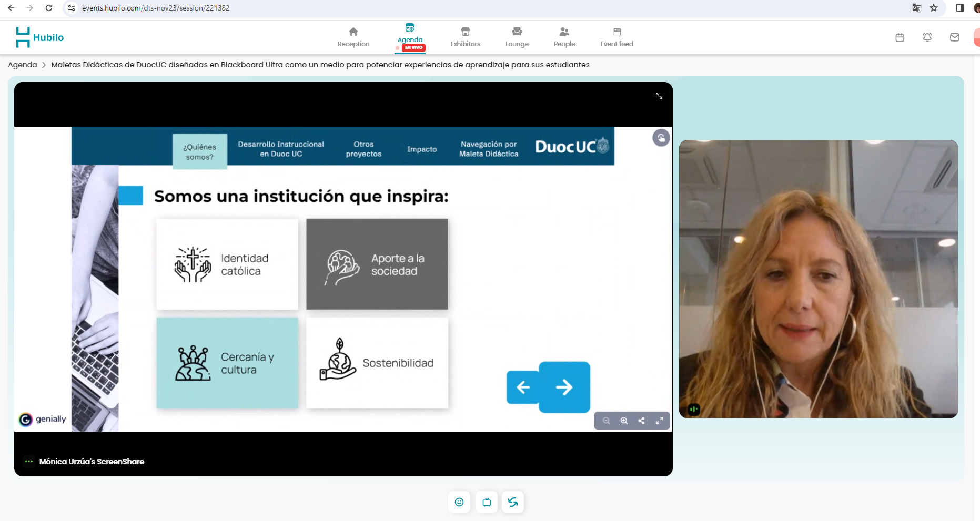This screenshot has width=980, height=521.
Task: Open Aporte a la sociedad card
Action: (377, 264)
